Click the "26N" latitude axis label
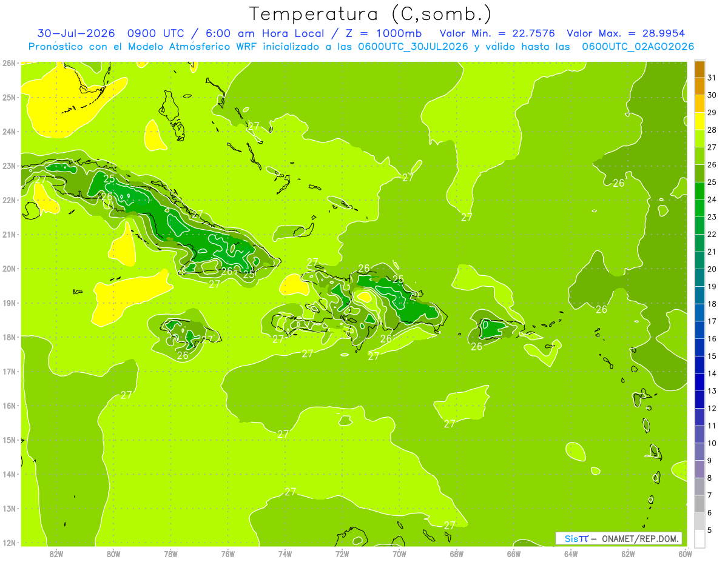This screenshot has width=728, height=562. (8, 63)
